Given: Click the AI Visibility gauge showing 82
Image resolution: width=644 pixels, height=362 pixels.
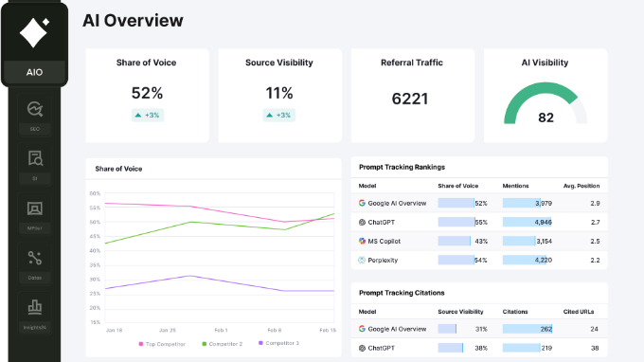Looking at the screenshot, I should 546,103.
